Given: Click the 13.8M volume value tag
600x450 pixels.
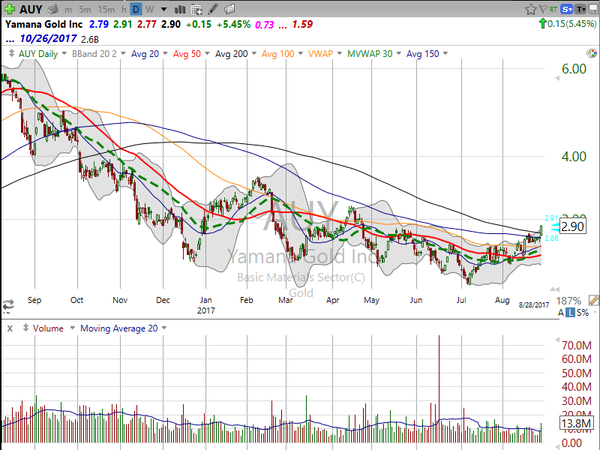Looking at the screenshot, I should point(576,424).
